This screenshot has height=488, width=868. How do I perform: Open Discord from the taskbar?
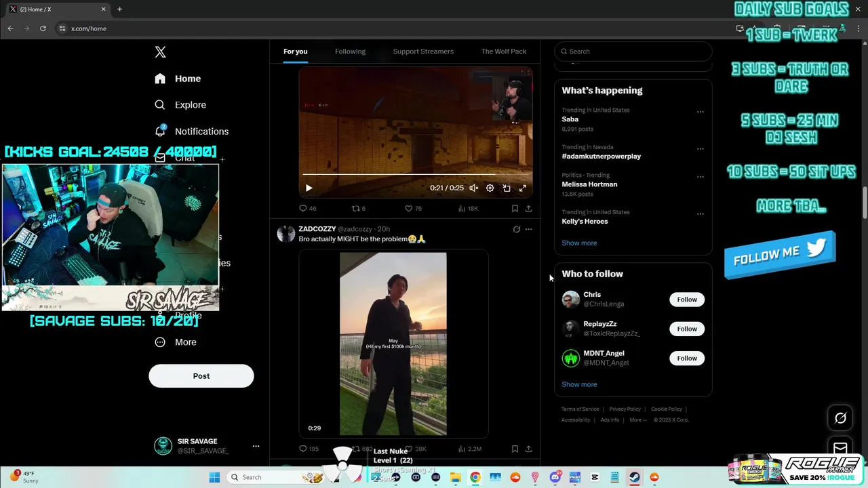(x=555, y=477)
